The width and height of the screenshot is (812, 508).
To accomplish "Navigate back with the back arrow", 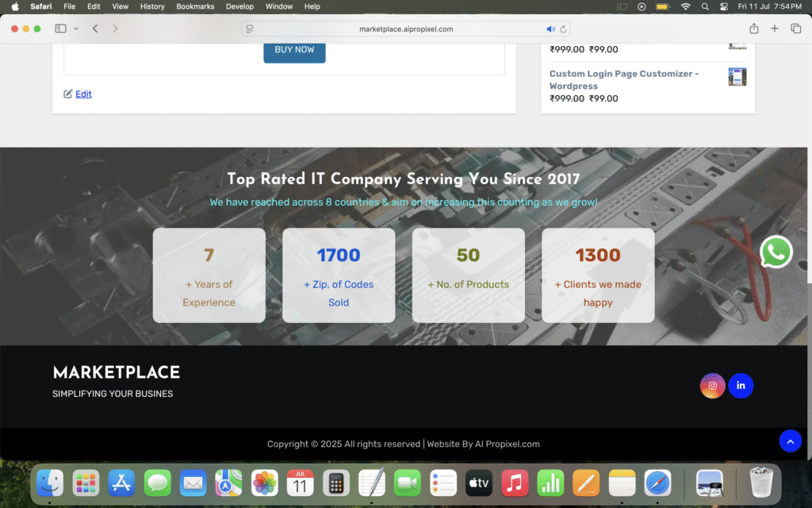I will (x=94, y=28).
